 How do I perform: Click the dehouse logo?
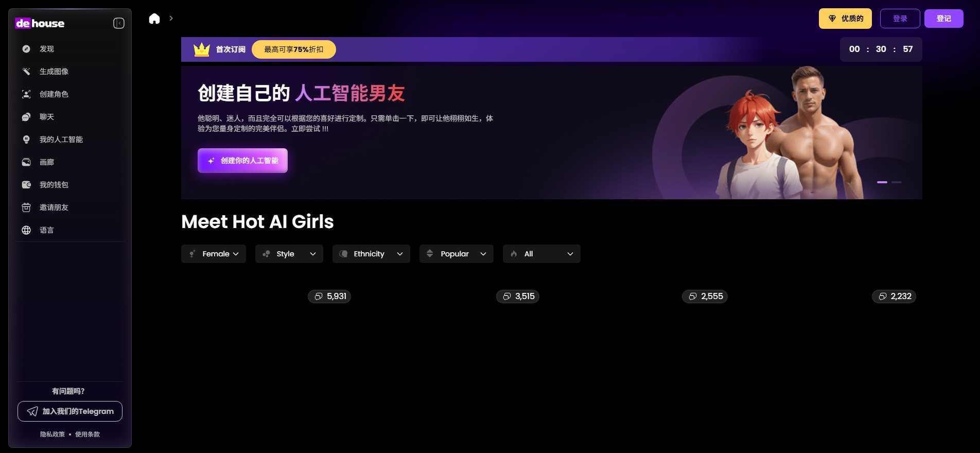pyautogui.click(x=40, y=23)
